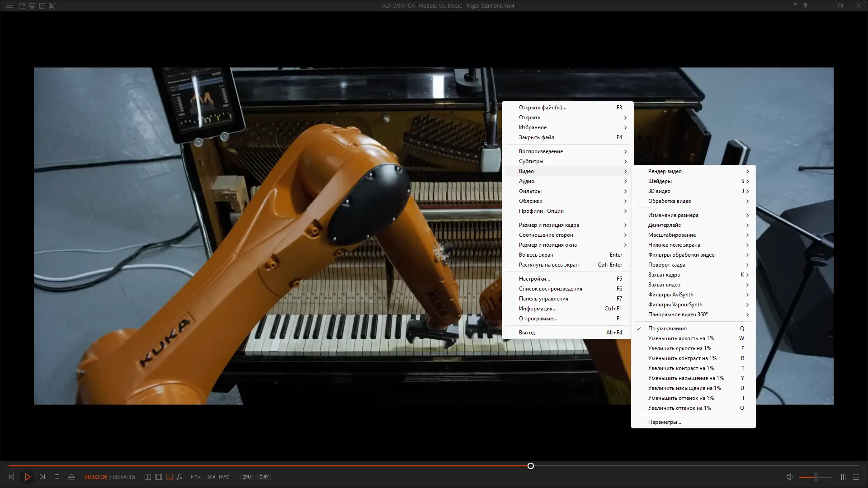
Task: Open the media information panel icon
Action: (147, 477)
